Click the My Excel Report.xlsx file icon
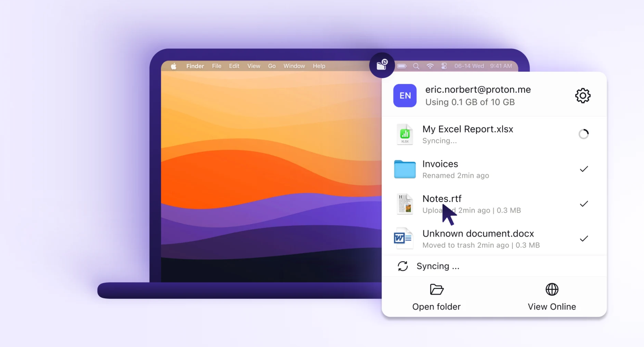The image size is (644, 347). pyautogui.click(x=405, y=134)
